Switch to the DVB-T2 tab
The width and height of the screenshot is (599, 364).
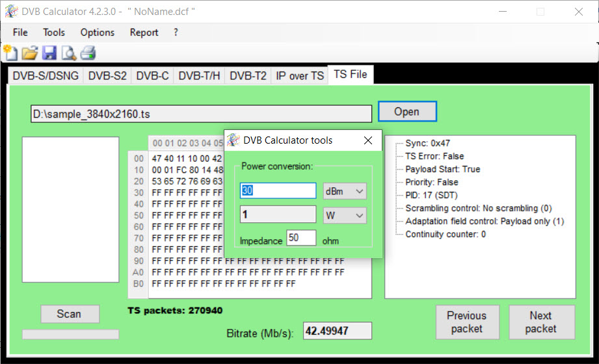click(x=248, y=75)
